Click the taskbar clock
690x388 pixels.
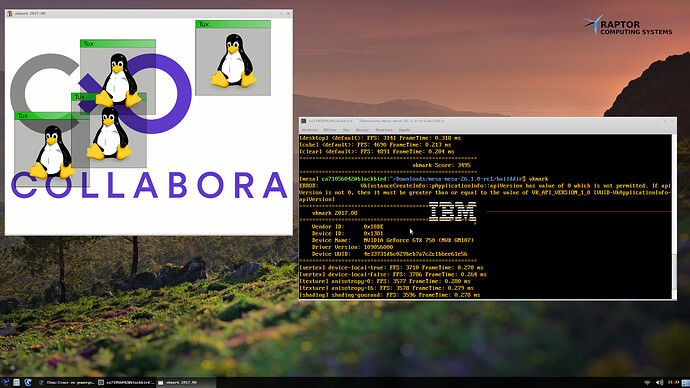point(673,382)
